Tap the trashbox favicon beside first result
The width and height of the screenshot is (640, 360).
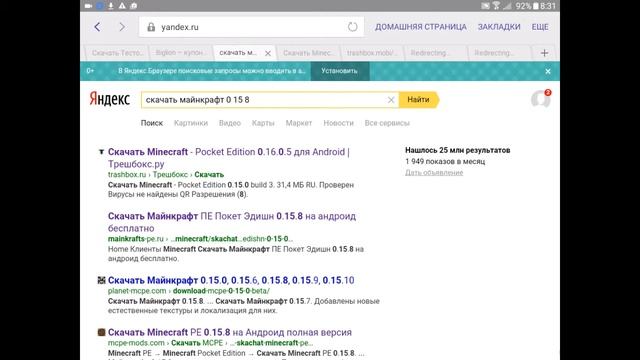[x=101, y=152]
